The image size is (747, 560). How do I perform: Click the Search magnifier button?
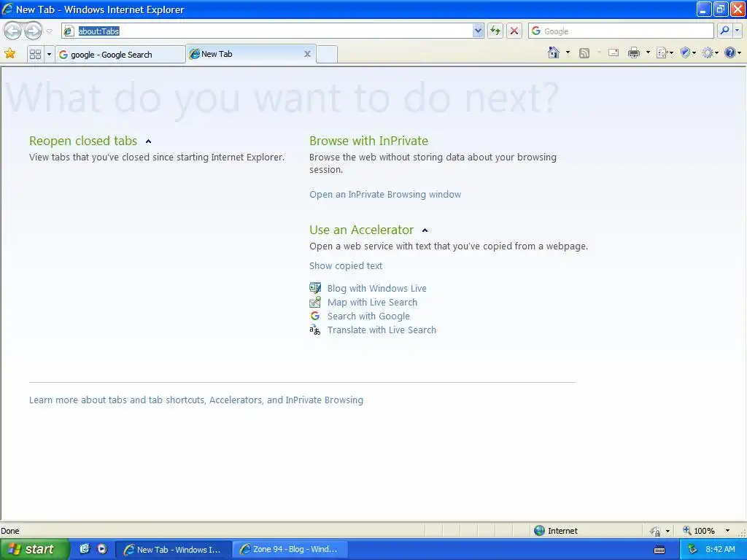coord(724,31)
